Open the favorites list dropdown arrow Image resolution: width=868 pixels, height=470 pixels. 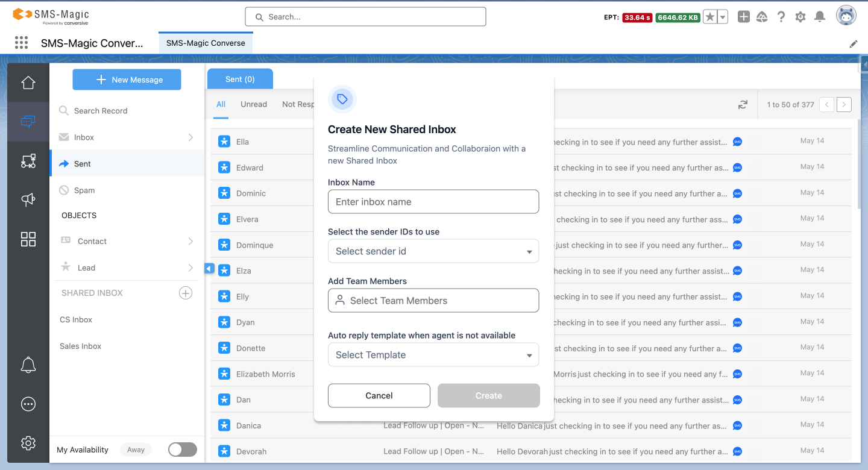pos(723,17)
